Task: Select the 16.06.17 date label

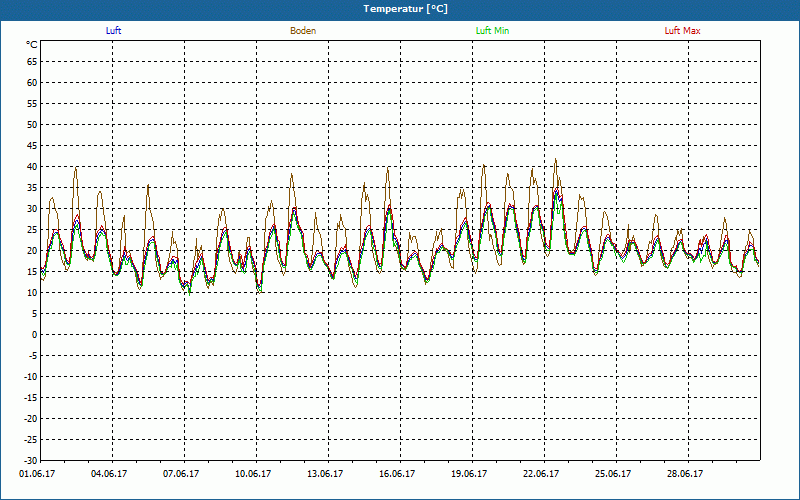Action: tap(399, 474)
